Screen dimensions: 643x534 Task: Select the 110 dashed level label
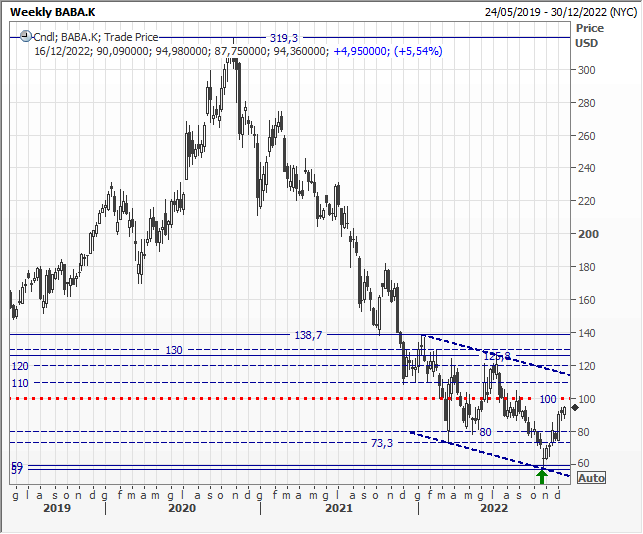20,383
